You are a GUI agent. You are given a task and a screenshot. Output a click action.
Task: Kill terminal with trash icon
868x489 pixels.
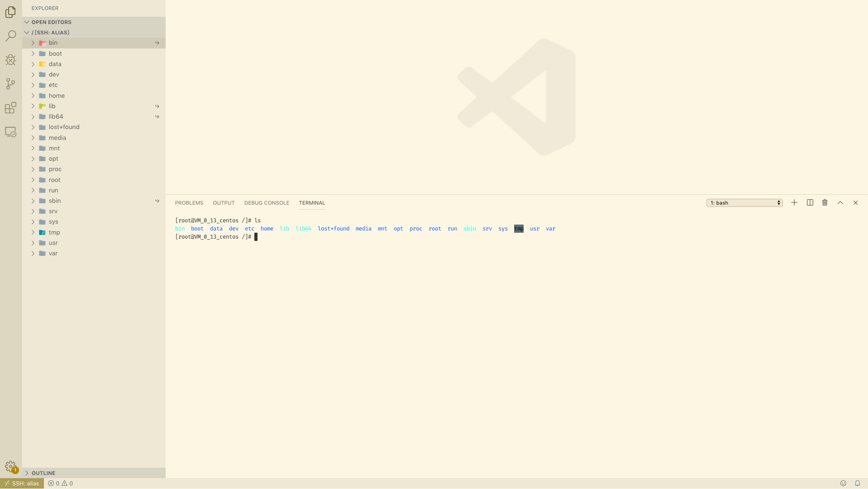point(825,203)
